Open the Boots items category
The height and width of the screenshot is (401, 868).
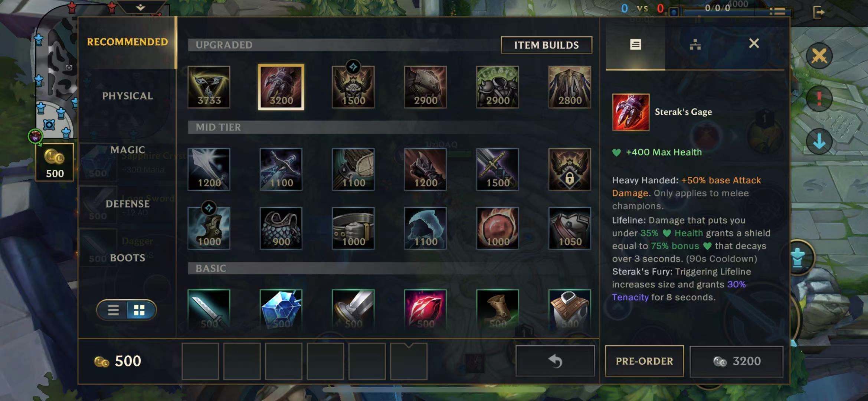click(127, 258)
